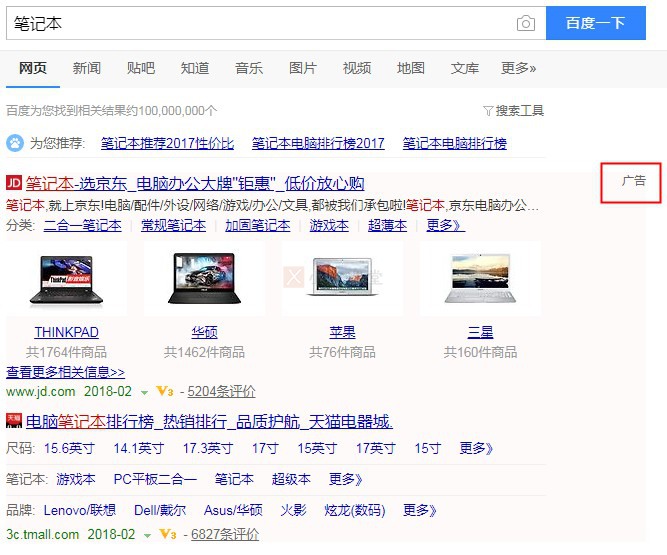Click the ASUS laptop thumbnail

(x=204, y=278)
